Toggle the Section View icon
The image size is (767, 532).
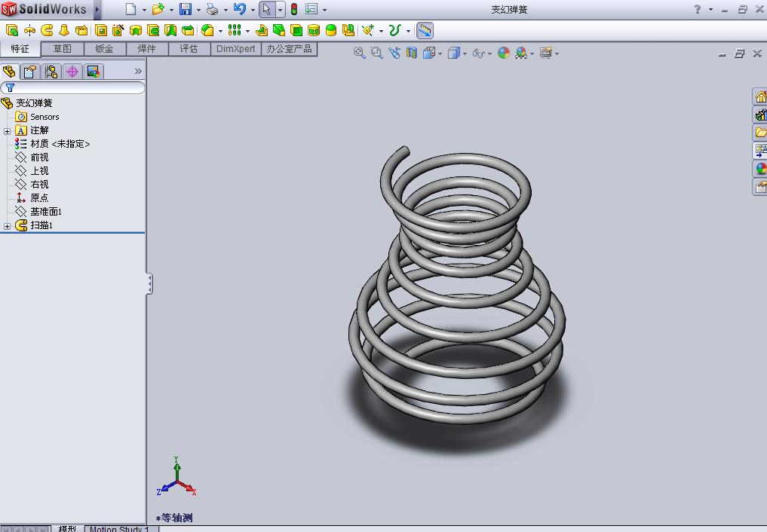point(411,53)
